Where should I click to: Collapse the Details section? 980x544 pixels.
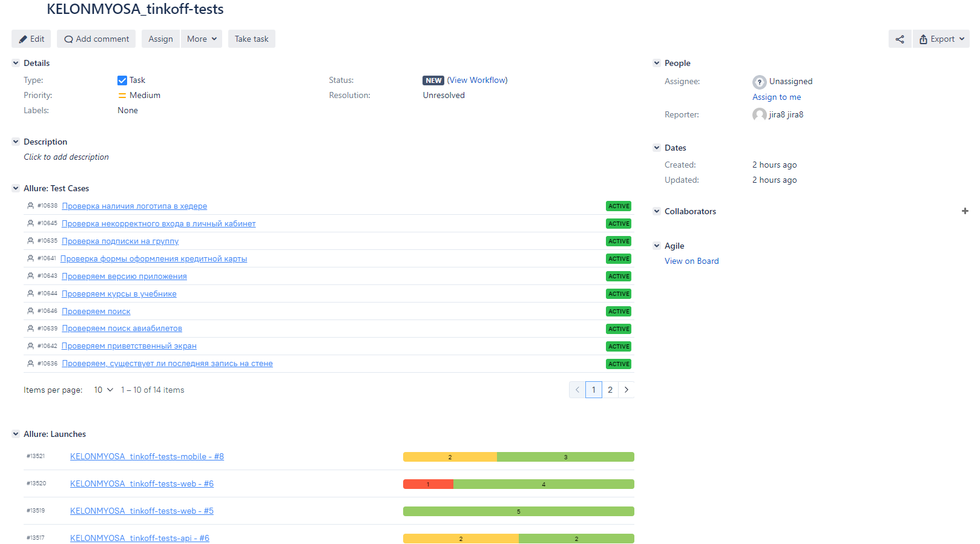click(x=16, y=63)
